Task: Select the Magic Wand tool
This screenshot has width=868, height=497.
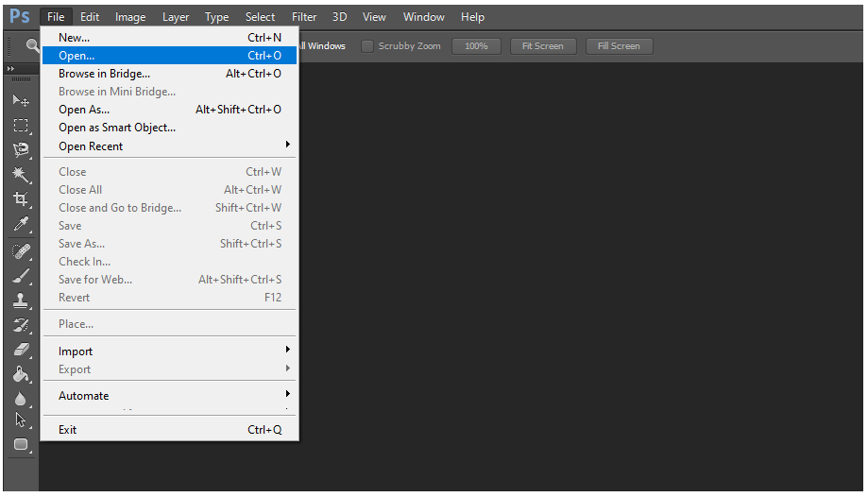Action: point(21,175)
